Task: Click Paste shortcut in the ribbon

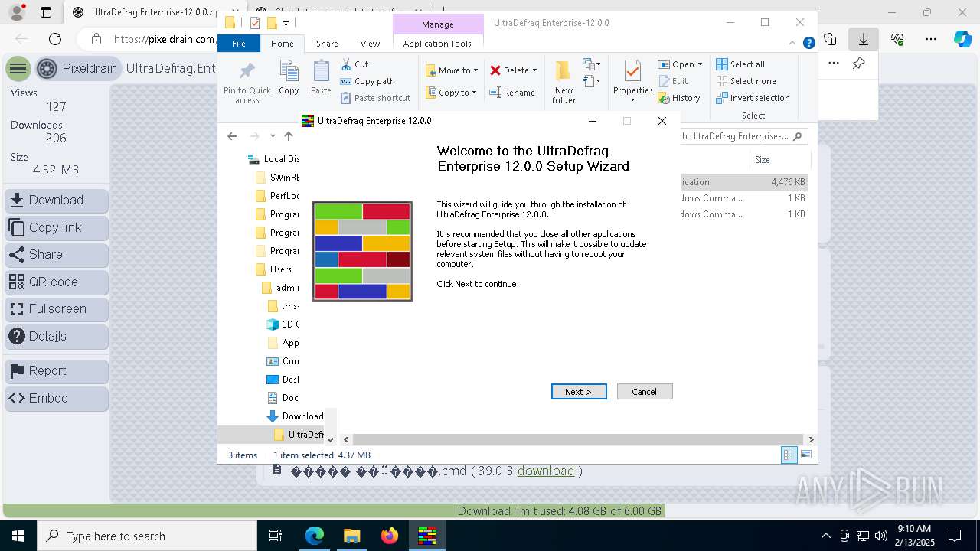Action: [375, 98]
